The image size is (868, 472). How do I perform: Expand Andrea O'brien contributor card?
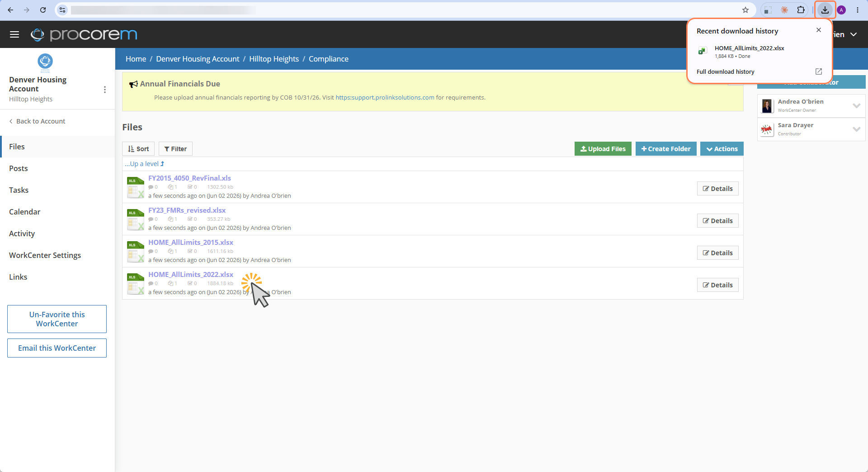(x=856, y=105)
